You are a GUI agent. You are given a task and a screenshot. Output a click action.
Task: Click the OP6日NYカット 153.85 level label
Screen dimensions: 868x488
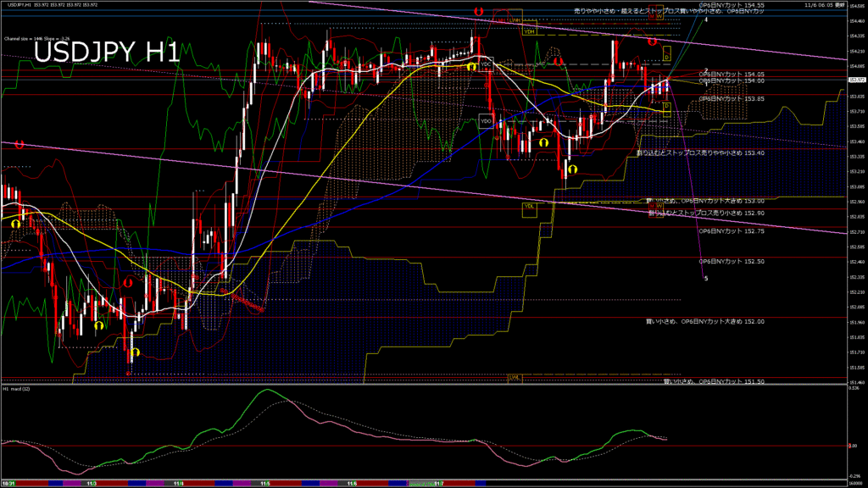coord(731,99)
